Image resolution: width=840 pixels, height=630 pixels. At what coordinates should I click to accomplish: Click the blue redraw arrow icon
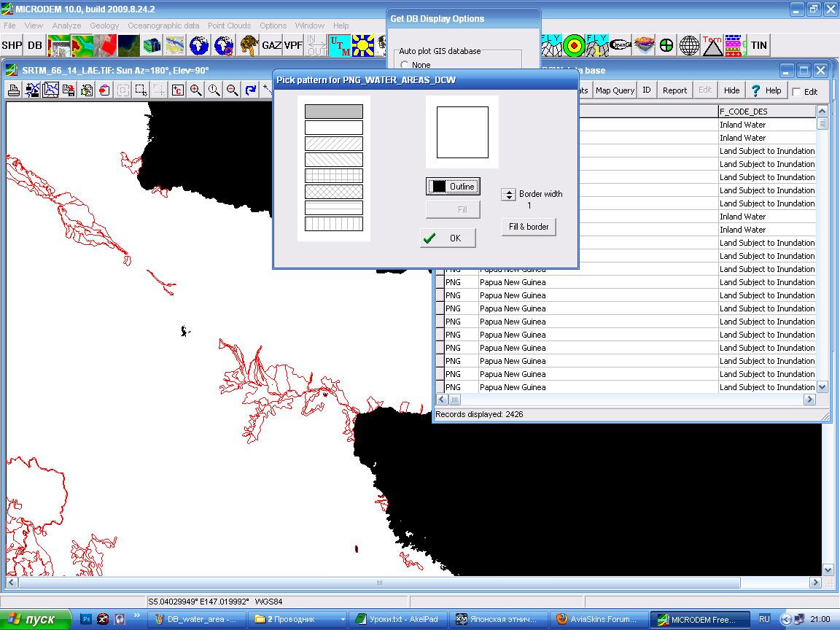pyautogui.click(x=250, y=90)
